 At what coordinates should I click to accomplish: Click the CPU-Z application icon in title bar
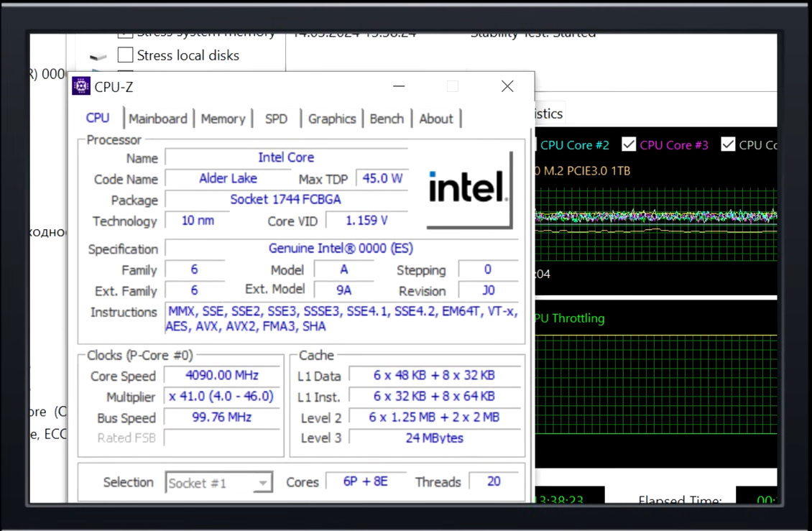click(80, 86)
